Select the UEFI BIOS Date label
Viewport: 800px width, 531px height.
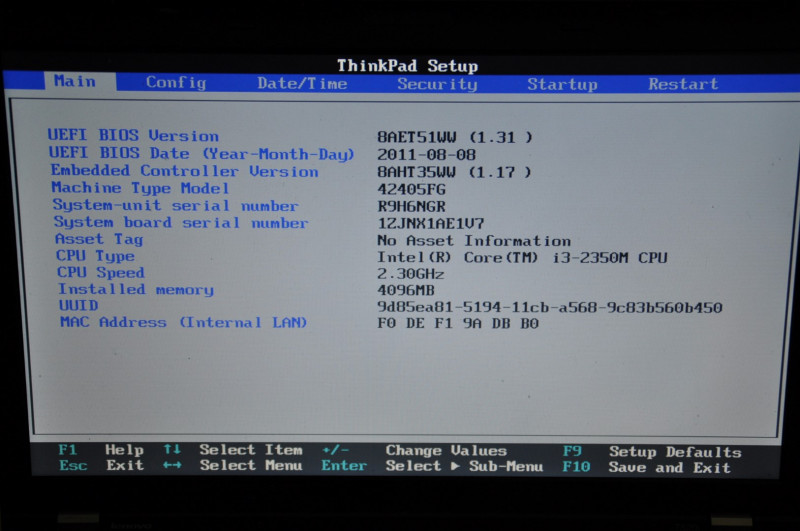coord(201,153)
